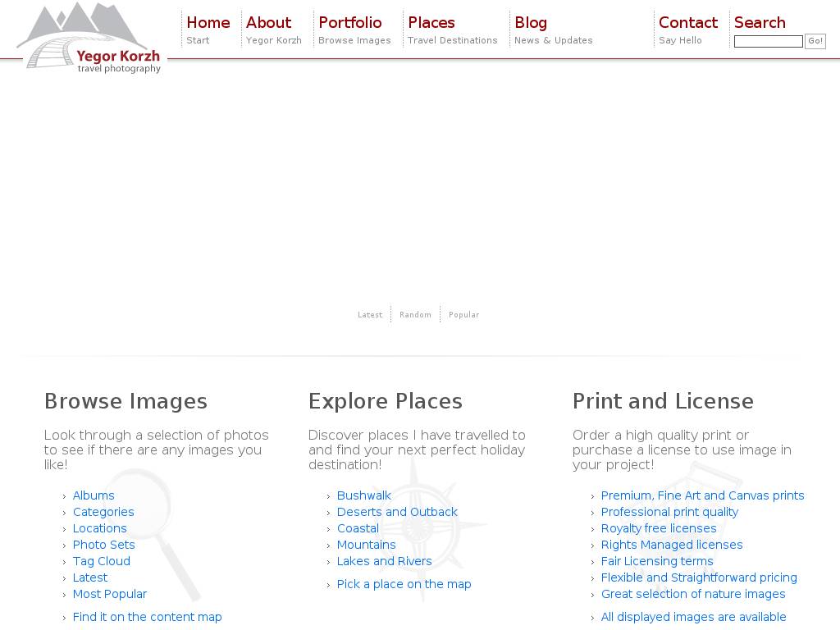Open the Contact page
The width and height of the screenshot is (840, 630).
[687, 23]
